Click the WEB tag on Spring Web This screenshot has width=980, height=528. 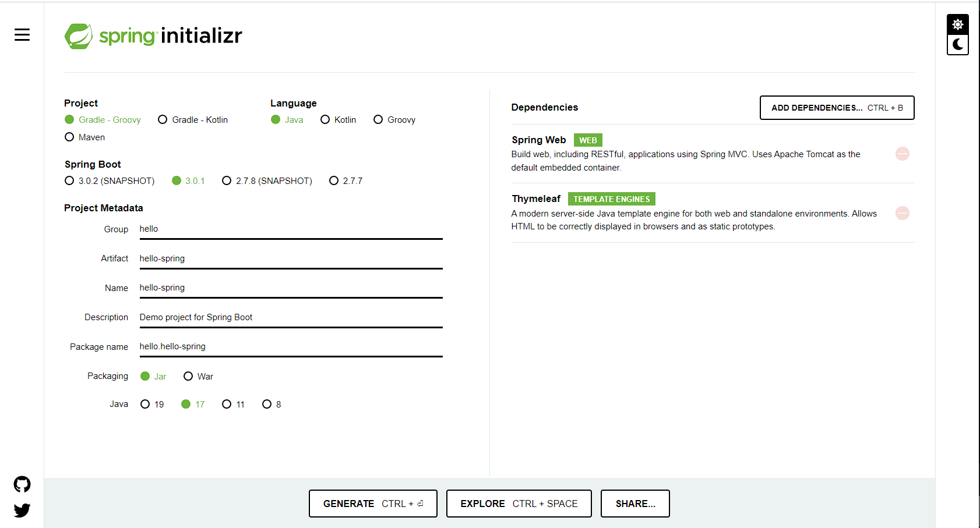pos(588,140)
